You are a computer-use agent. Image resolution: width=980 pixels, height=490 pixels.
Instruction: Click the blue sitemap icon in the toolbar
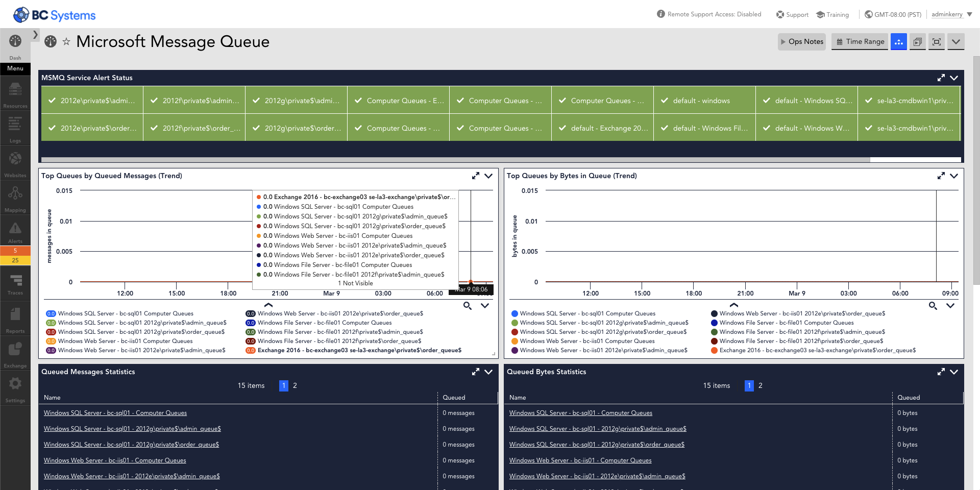pyautogui.click(x=898, y=41)
